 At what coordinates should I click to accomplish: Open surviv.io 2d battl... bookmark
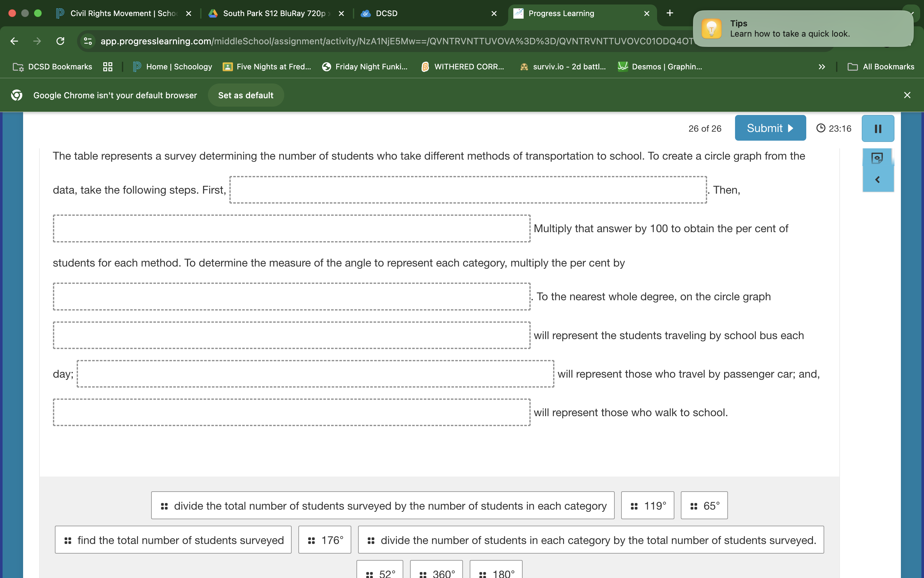pyautogui.click(x=563, y=66)
